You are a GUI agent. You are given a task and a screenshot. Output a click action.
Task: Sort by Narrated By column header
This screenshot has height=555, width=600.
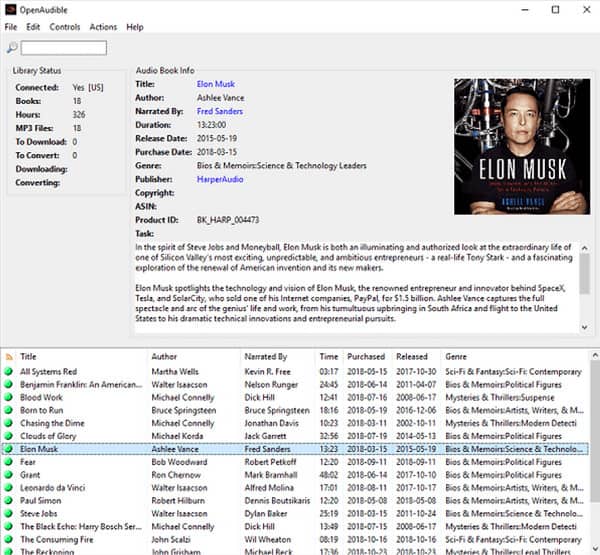tap(266, 357)
